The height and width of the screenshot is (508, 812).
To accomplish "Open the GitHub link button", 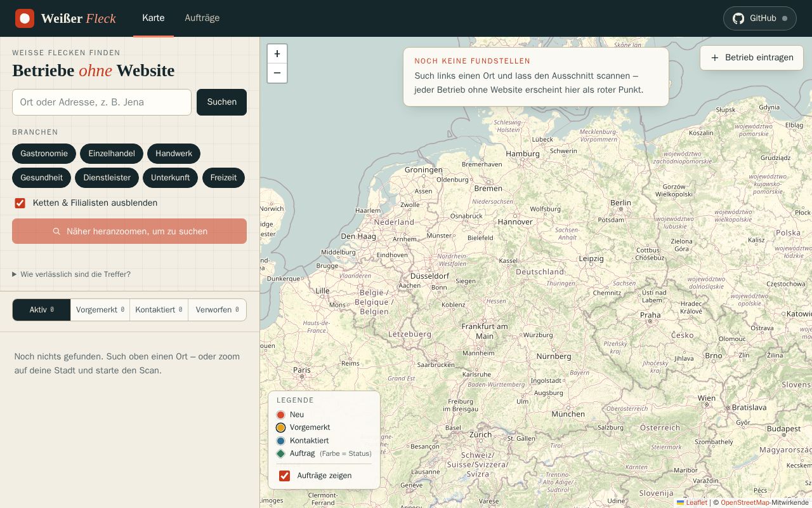I will click(759, 18).
